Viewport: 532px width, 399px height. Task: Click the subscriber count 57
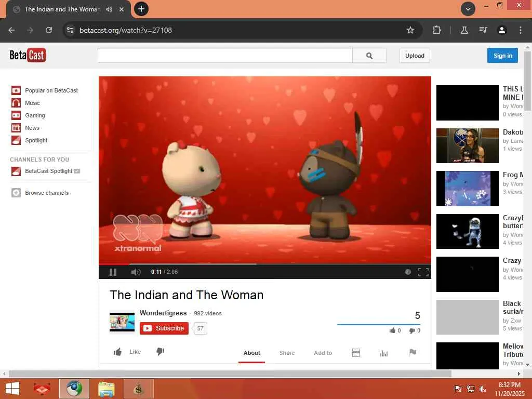(200, 328)
